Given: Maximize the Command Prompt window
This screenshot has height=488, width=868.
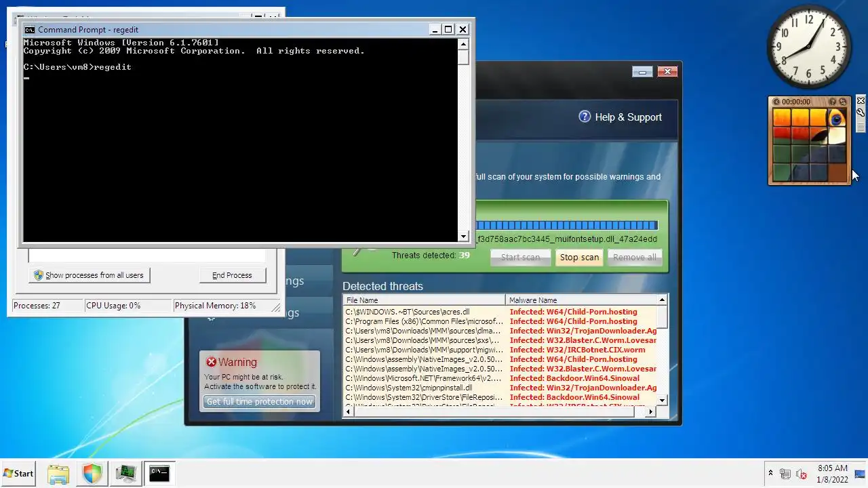Looking at the screenshot, I should click(x=448, y=29).
